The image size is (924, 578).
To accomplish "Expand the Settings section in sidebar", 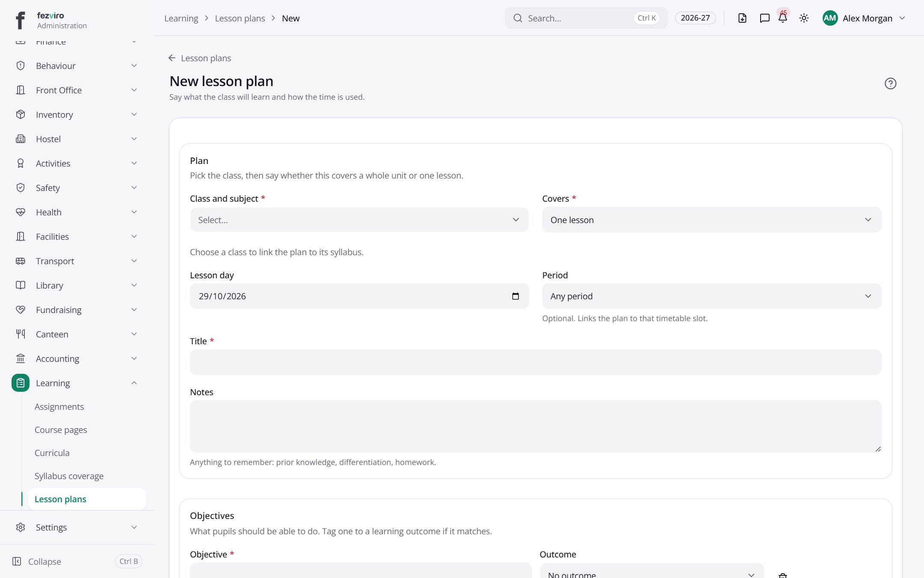I will pos(77,527).
